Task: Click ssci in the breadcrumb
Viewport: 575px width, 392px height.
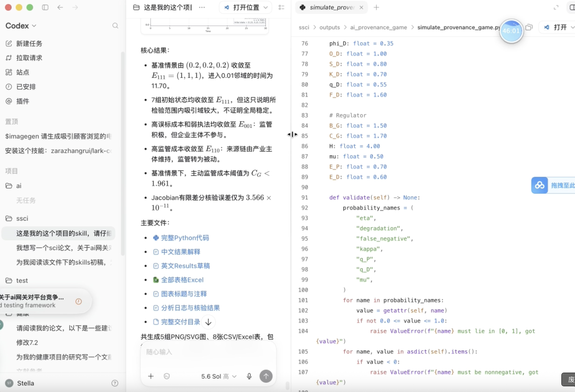Action: coord(304,28)
